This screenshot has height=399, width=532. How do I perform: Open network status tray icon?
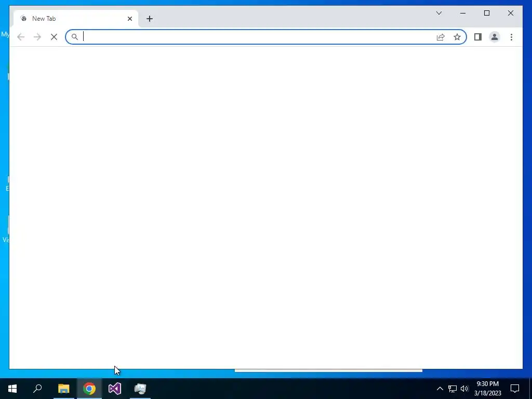tap(453, 389)
